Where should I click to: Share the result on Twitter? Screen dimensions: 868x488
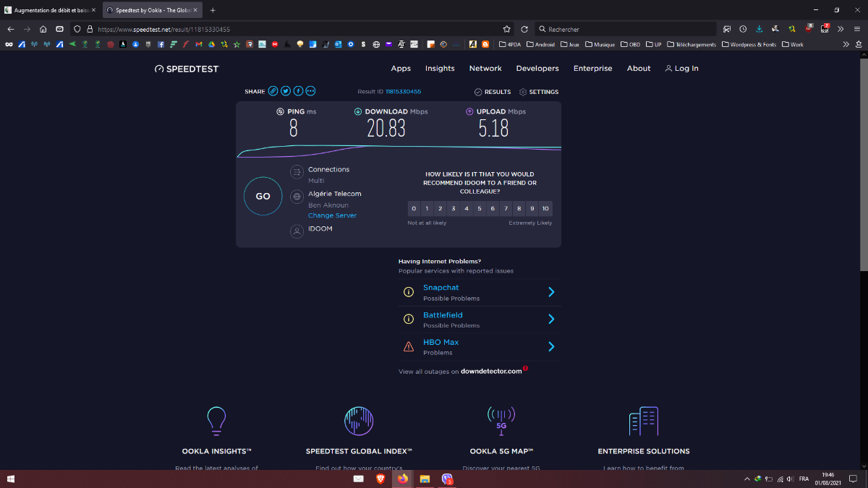(x=286, y=91)
